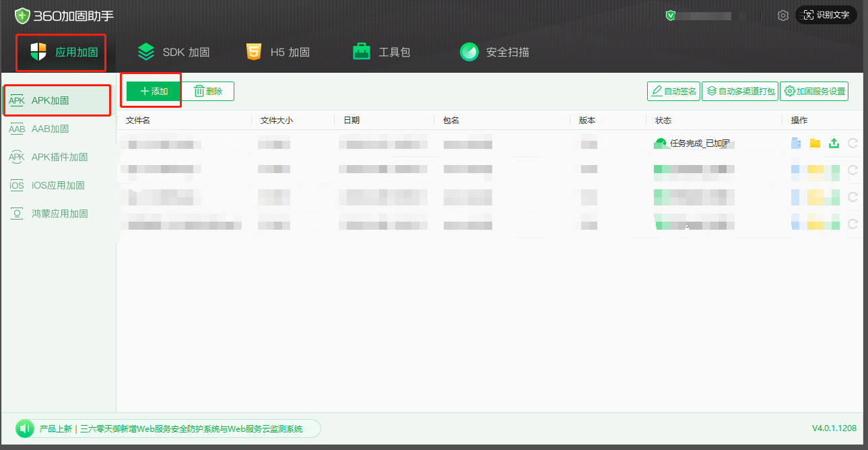This screenshot has height=450, width=868.
Task: Open the 安全扫描 tab
Action: [x=494, y=52]
